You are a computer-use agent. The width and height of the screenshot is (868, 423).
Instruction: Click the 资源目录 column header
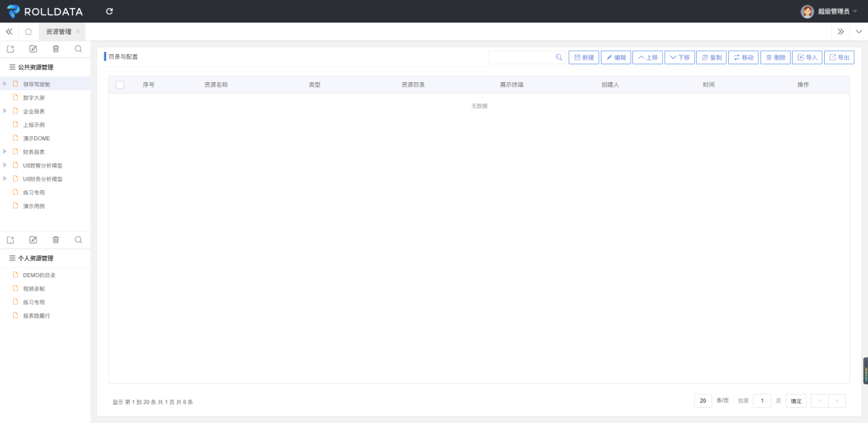413,85
